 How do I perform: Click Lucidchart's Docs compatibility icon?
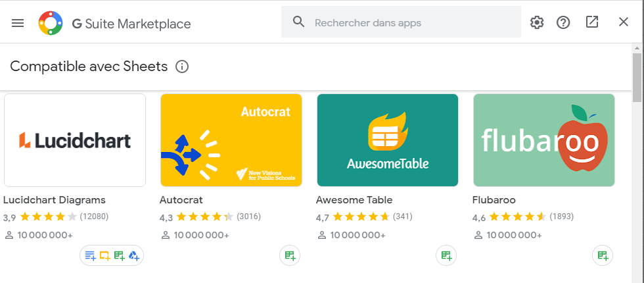pyautogui.click(x=90, y=255)
